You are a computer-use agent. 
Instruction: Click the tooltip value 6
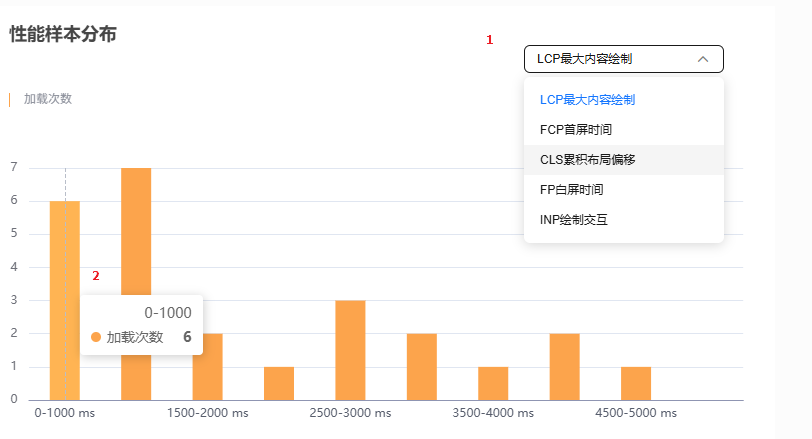pyautogui.click(x=187, y=337)
